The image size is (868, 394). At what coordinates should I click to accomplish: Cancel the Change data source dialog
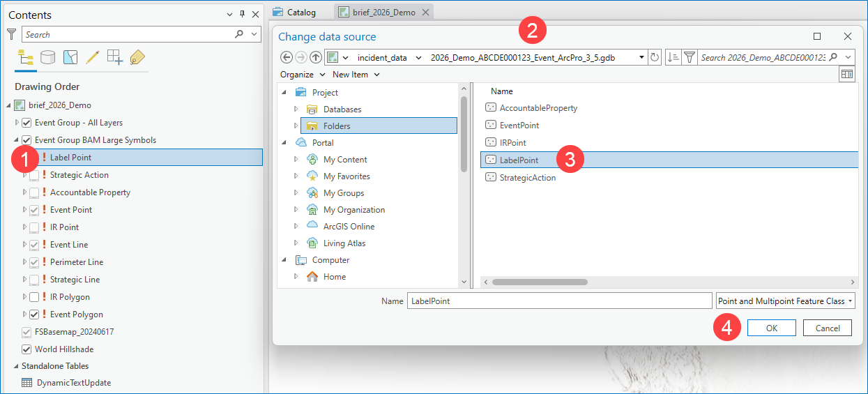coord(828,328)
